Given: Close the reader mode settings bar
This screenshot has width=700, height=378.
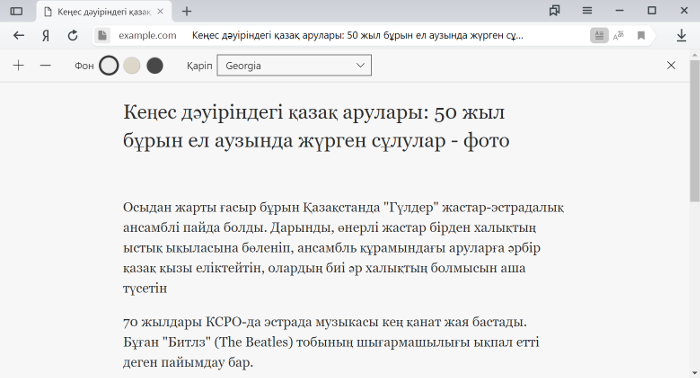Looking at the screenshot, I should pyautogui.click(x=671, y=65).
